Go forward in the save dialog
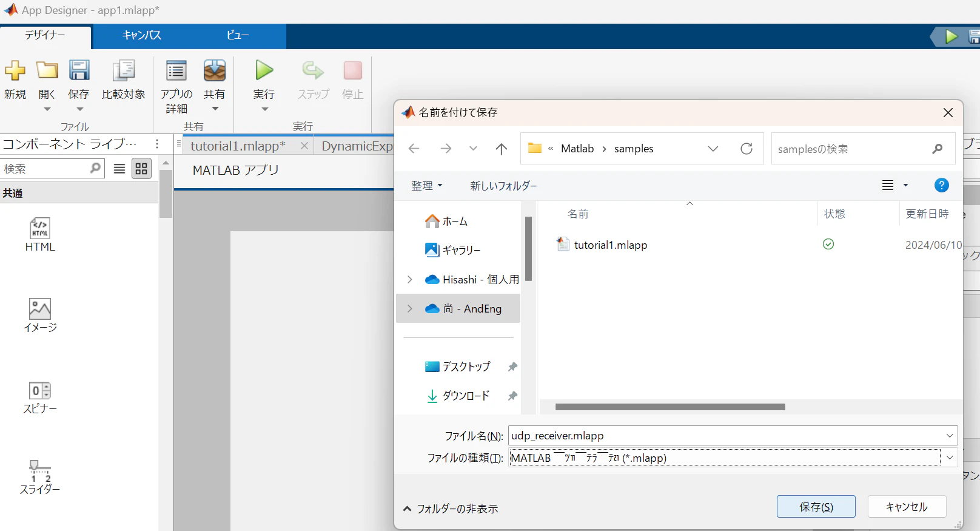This screenshot has width=980, height=531. 446,149
